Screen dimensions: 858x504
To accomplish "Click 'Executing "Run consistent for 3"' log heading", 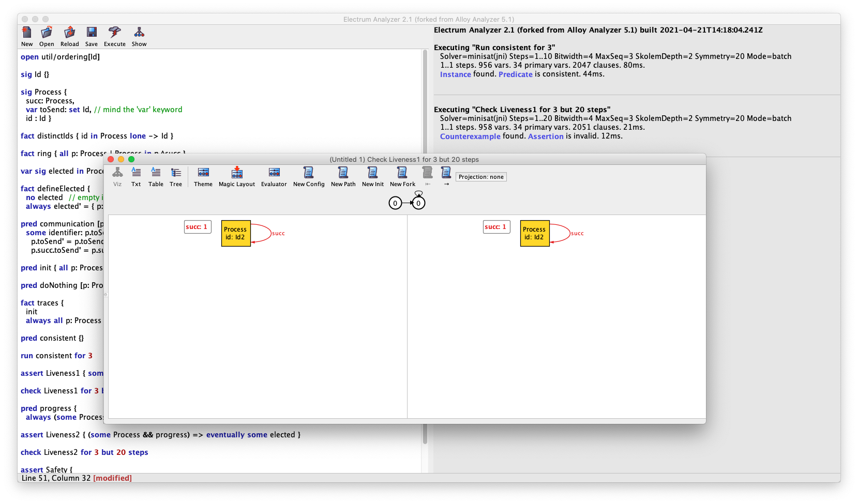I will 494,48.
